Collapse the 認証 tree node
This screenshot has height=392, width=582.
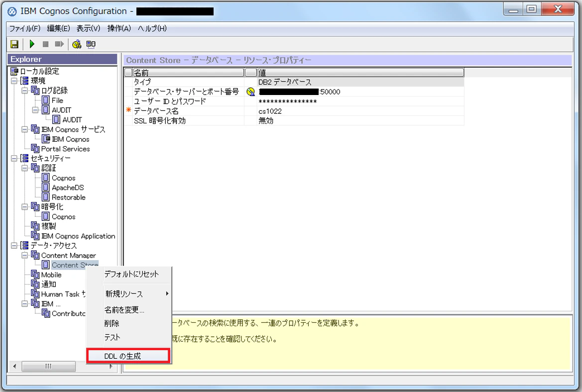[24, 168]
